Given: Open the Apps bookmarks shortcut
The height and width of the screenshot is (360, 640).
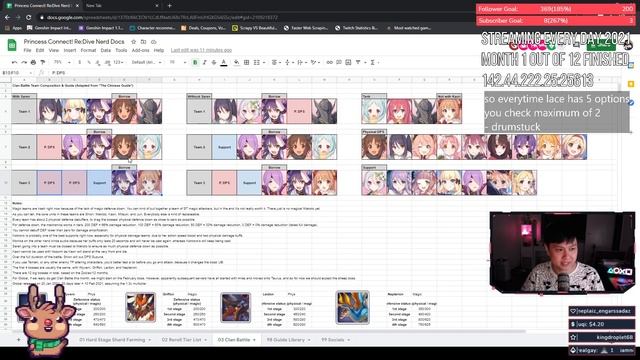Looking at the screenshot, I should tap(14, 28).
